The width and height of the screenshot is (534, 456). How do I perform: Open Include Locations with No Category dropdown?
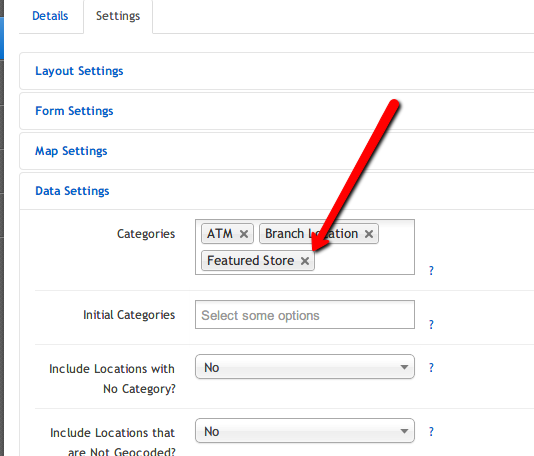(305, 367)
